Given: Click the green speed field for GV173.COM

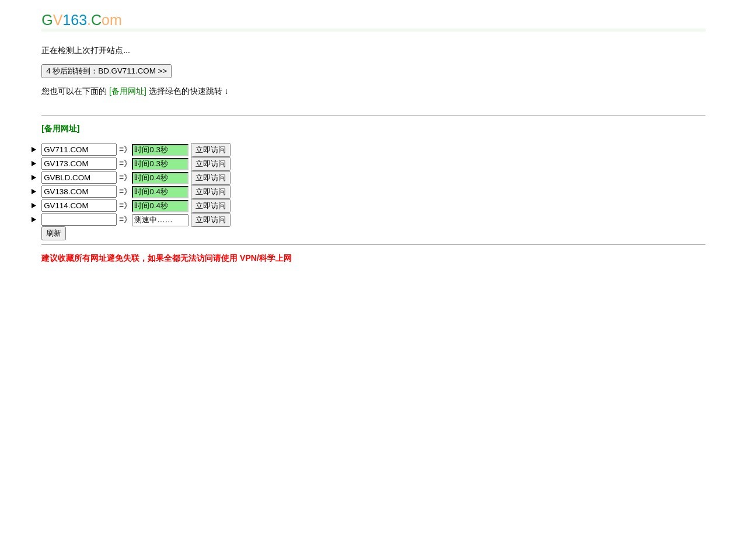Looking at the screenshot, I should point(160,164).
